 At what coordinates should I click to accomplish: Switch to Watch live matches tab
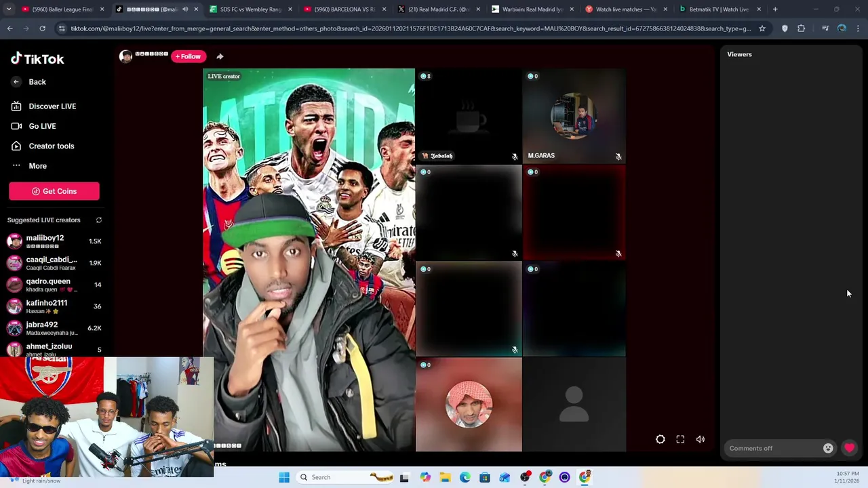click(x=627, y=9)
